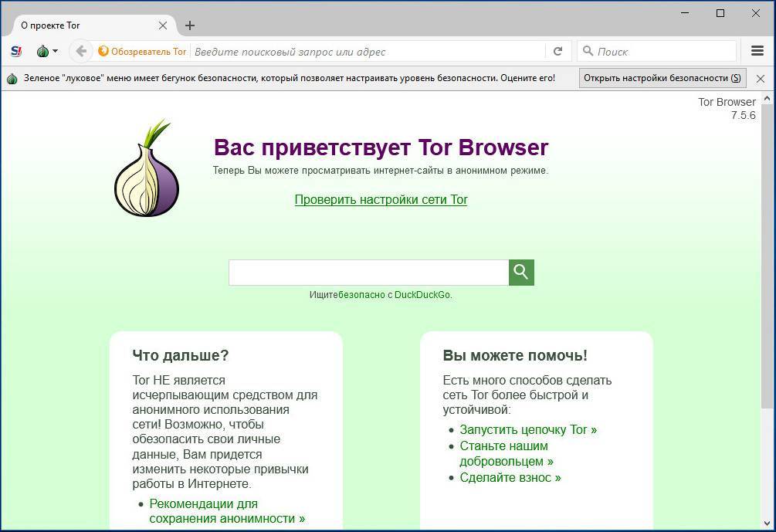Click the DuckDuckGo search input on page
The width and height of the screenshot is (776, 532).
click(x=369, y=273)
